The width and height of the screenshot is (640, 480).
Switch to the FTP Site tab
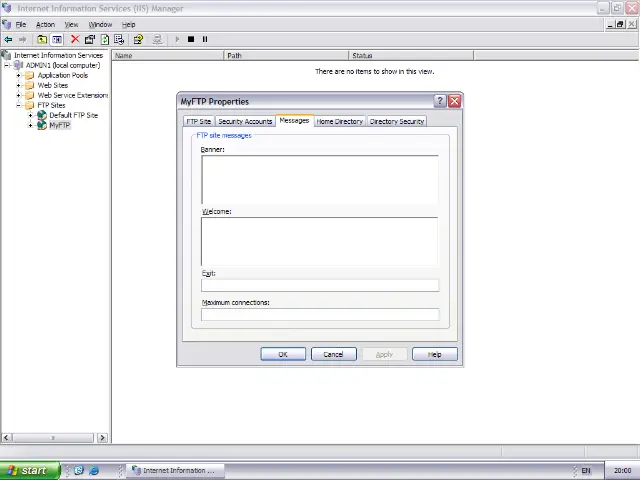coord(198,121)
